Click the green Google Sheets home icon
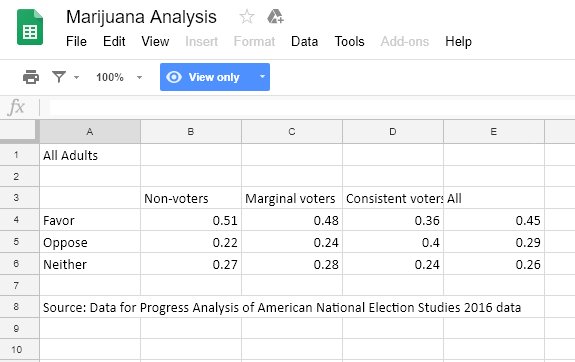Viewport: 575px width, 362px height. point(30,28)
